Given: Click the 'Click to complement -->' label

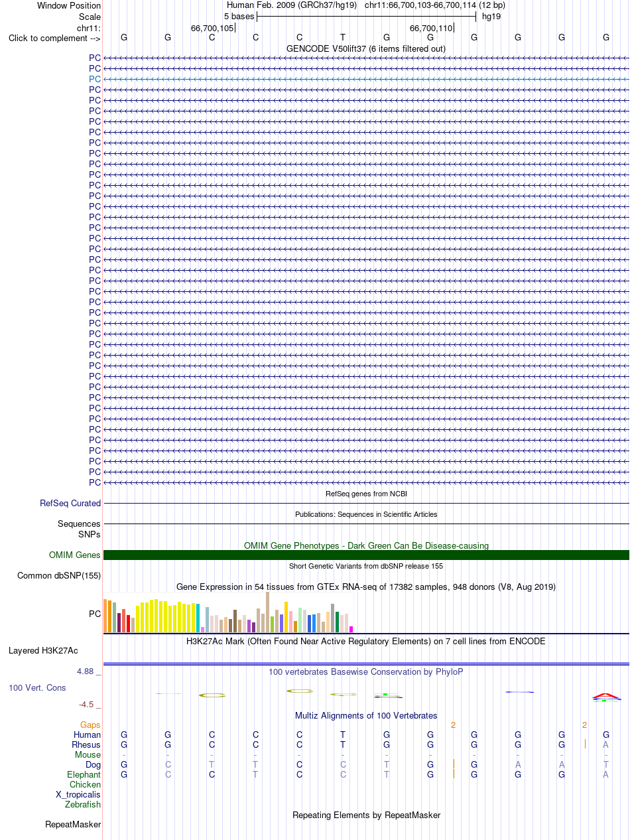Looking at the screenshot, I should [x=54, y=38].
